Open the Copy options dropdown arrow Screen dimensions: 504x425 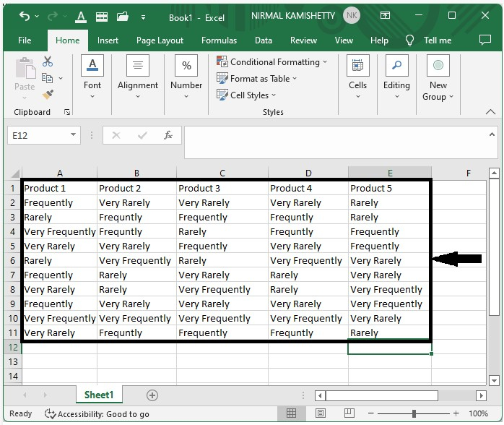click(61, 78)
